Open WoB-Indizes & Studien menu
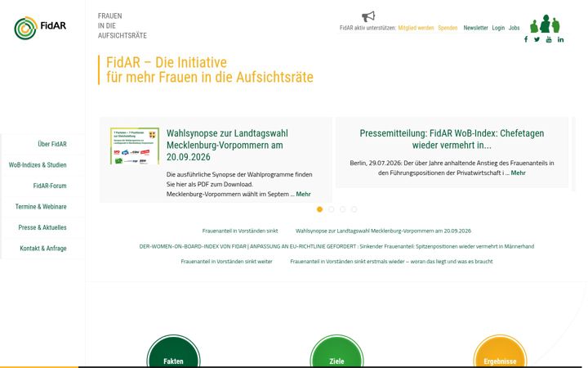Viewport: 588px width, 368px height. click(38, 165)
